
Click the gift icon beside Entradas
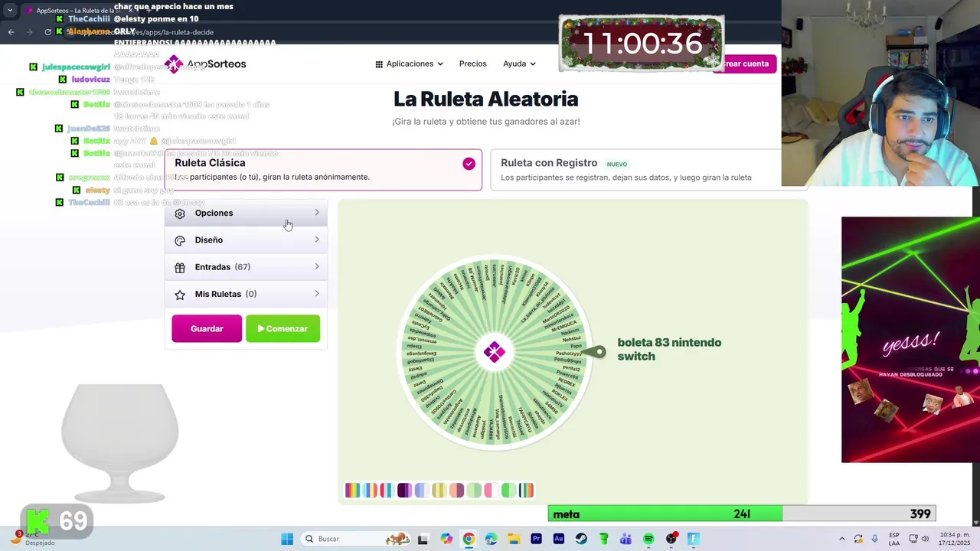pyautogui.click(x=180, y=268)
